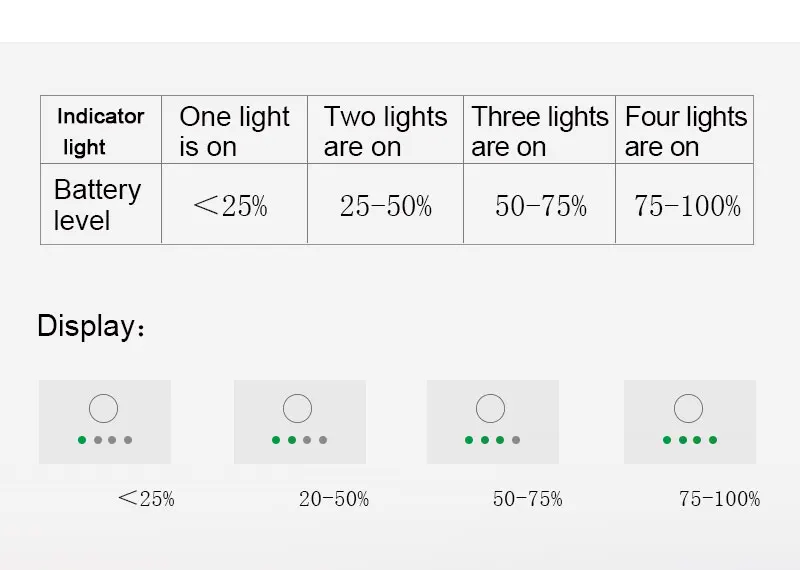Image resolution: width=800 pixels, height=570 pixels.
Task: Click the 'Indicator light' header cell
Action: coord(101,130)
